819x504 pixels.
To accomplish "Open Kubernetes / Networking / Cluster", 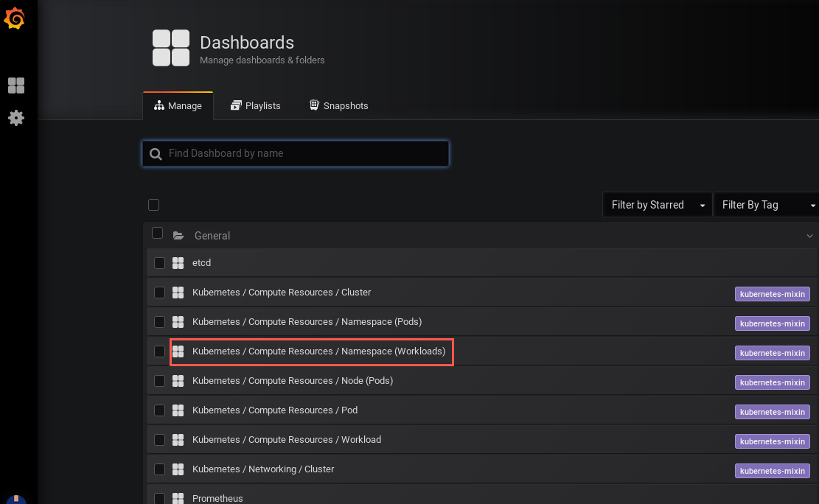I will pyautogui.click(x=263, y=469).
